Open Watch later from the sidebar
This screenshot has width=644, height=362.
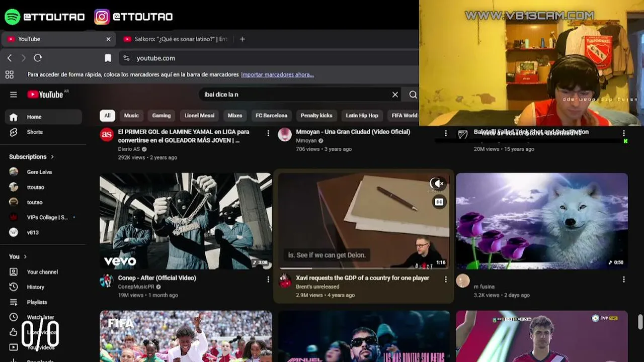43,317
